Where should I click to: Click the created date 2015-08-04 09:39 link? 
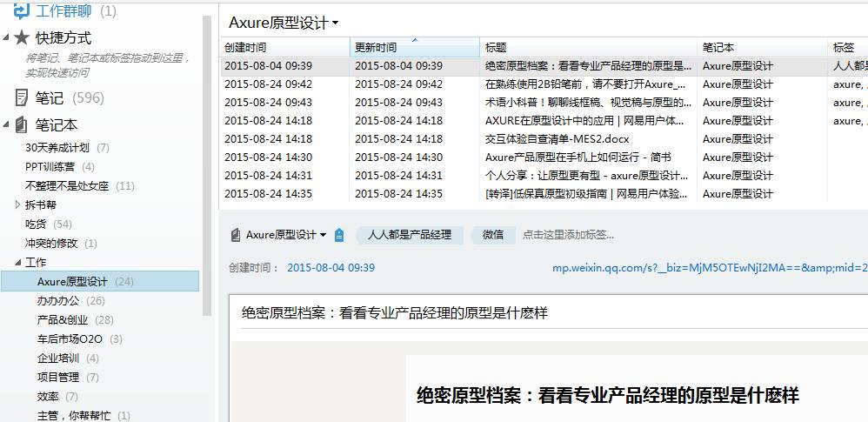331,268
